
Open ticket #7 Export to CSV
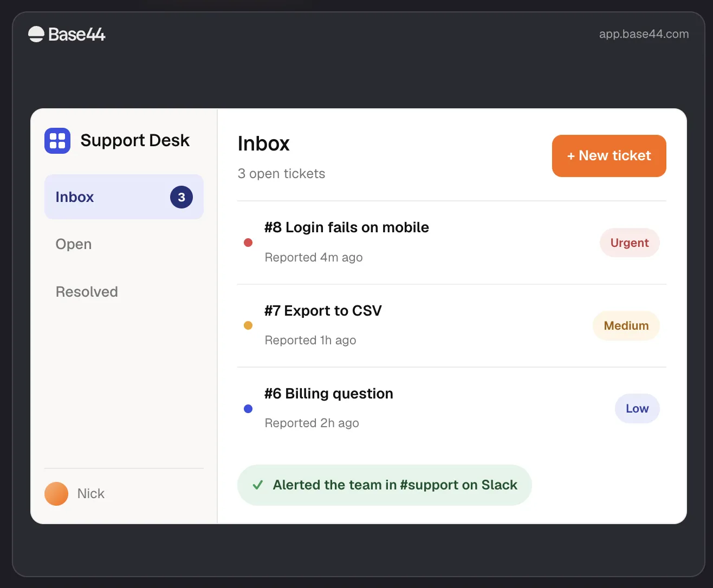point(452,326)
